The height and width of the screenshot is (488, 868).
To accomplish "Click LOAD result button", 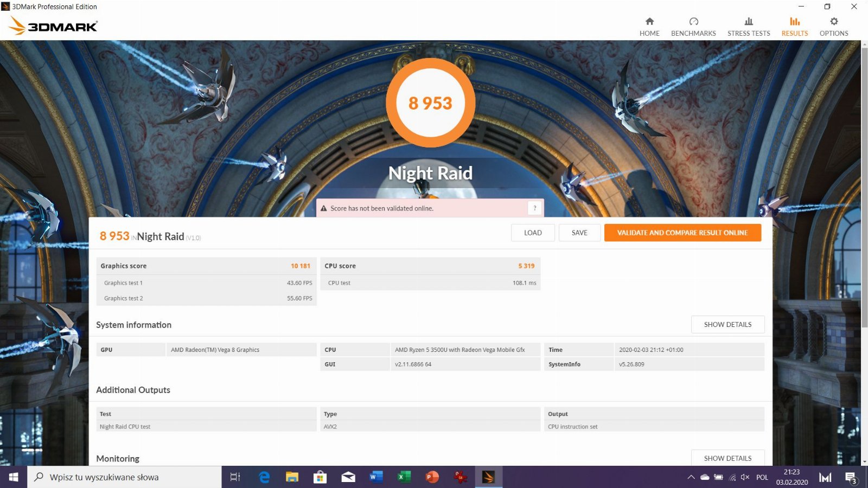I will [533, 233].
